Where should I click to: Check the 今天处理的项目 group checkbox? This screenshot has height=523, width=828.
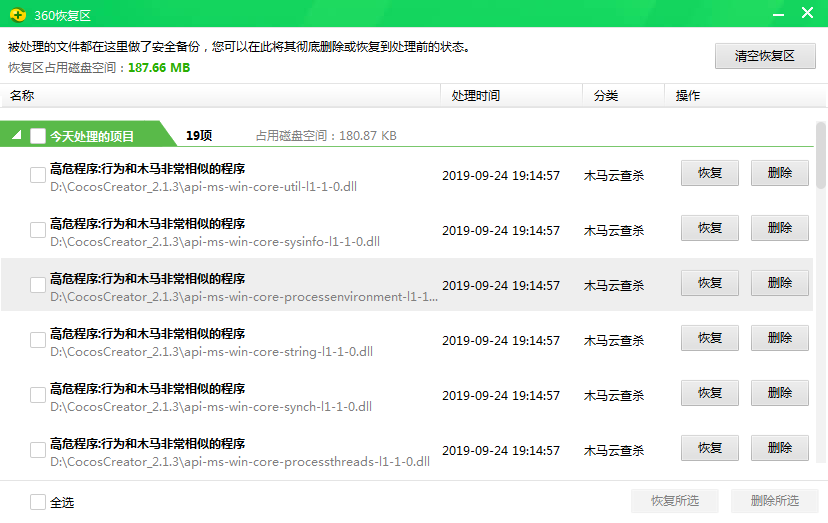click(38, 136)
